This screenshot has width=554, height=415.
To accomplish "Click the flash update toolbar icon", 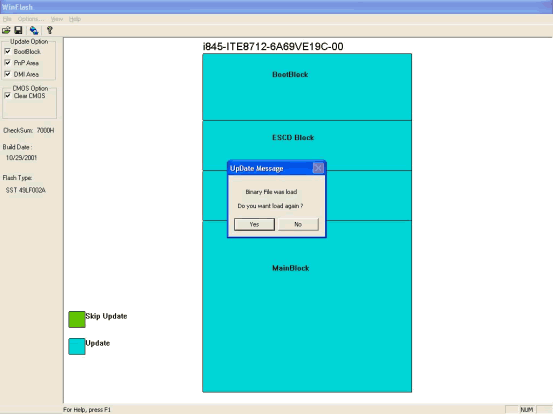I will pos(34,30).
